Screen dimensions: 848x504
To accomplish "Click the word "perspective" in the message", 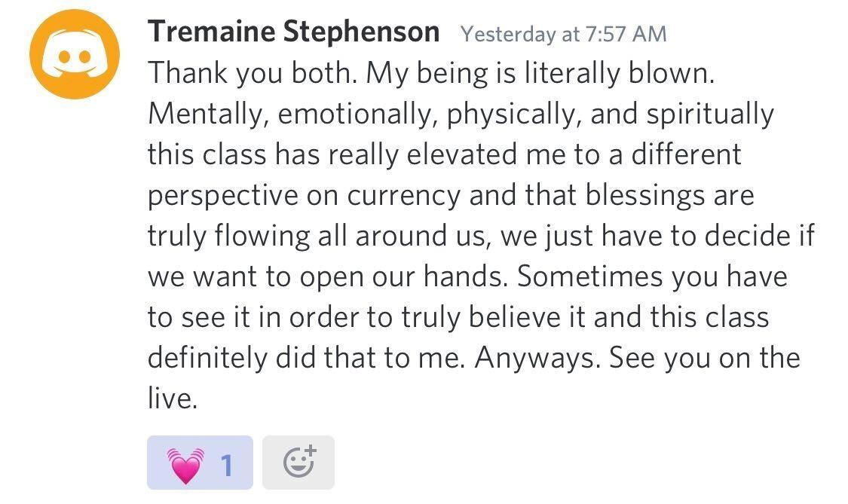I will tap(222, 195).
